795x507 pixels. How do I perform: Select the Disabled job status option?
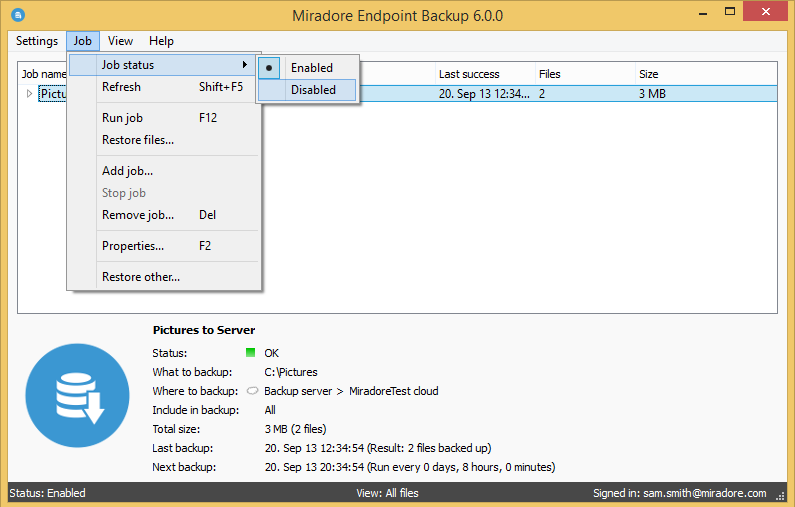pyautogui.click(x=307, y=90)
